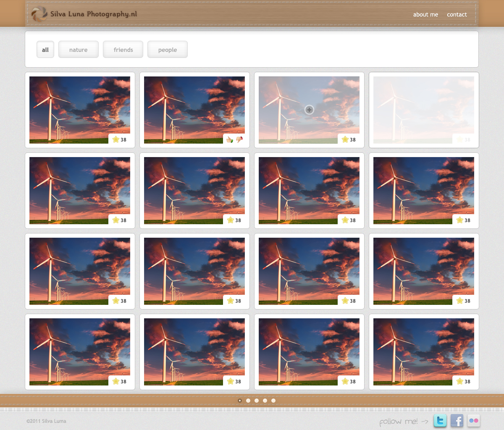Click the star icon on the second-row first card
Image resolution: width=504 pixels, height=430 pixels.
(116, 220)
